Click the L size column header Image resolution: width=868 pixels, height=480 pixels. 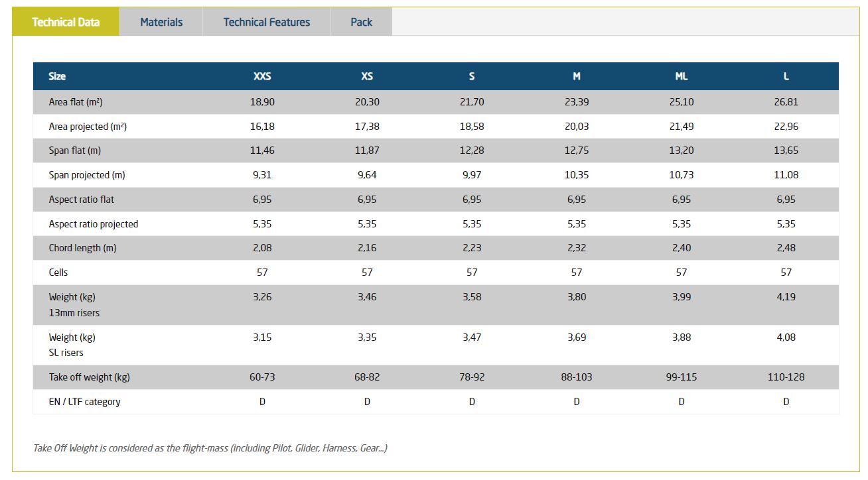point(786,76)
